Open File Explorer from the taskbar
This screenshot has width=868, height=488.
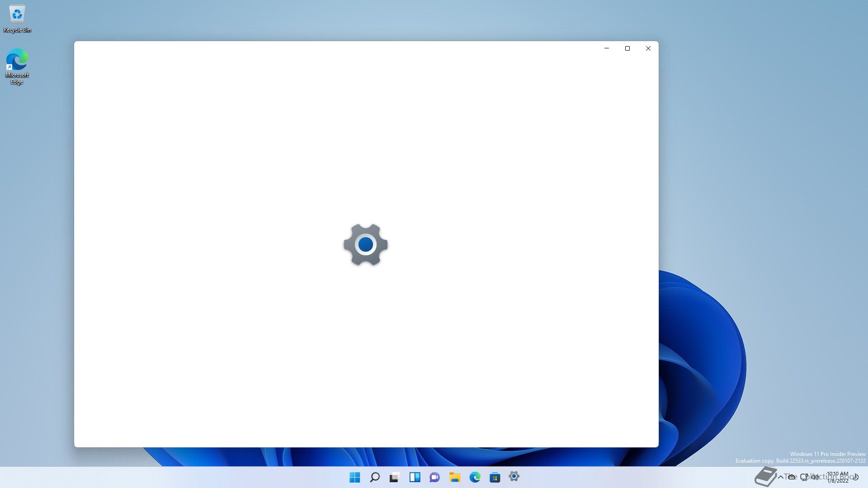point(455,477)
